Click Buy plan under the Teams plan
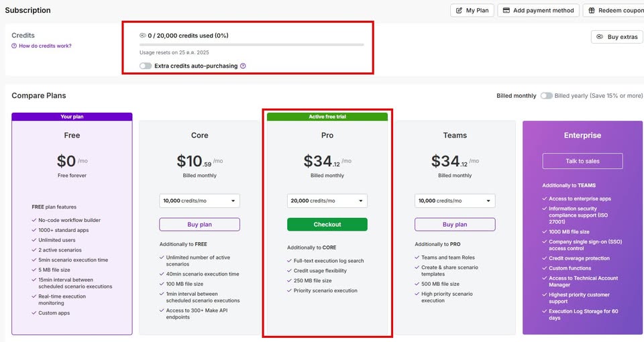 (x=454, y=225)
